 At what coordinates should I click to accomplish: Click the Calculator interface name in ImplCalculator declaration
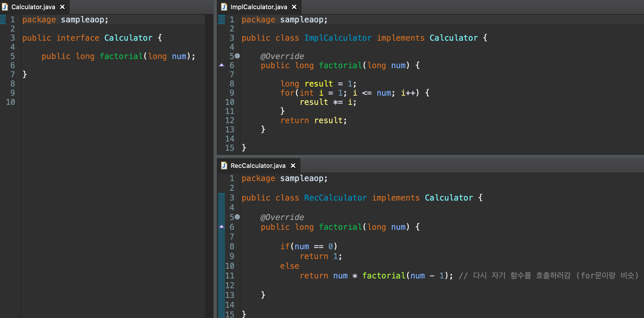click(x=453, y=38)
